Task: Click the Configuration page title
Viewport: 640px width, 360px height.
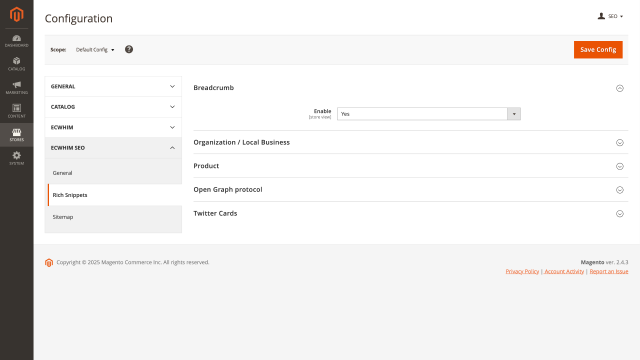Action: tap(79, 18)
